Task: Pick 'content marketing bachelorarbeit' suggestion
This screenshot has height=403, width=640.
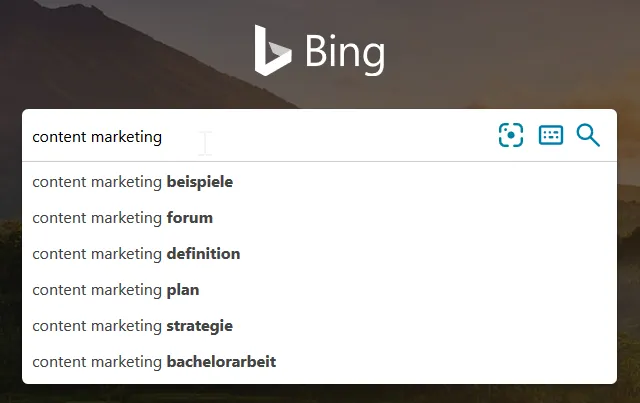Action: [319, 361]
